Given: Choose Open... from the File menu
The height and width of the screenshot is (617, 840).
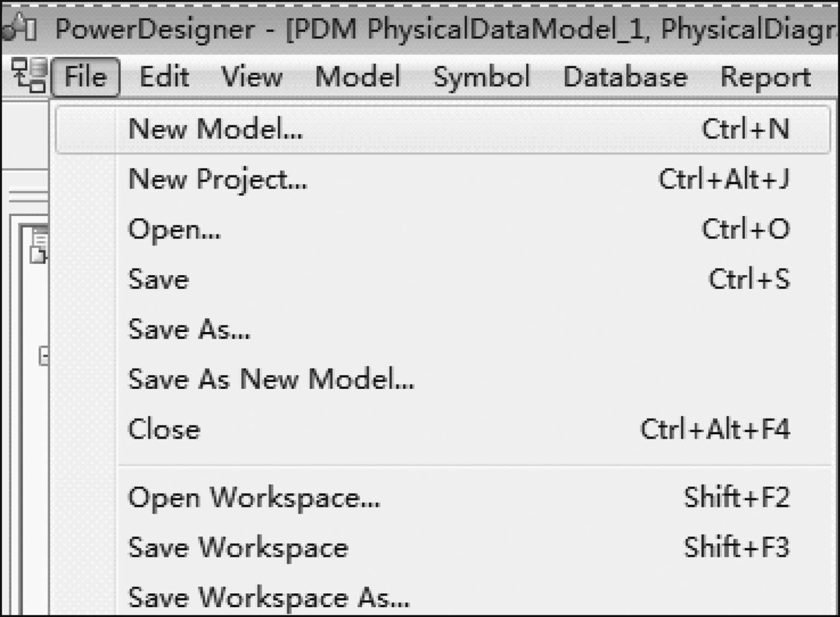Looking at the screenshot, I should pos(174,229).
